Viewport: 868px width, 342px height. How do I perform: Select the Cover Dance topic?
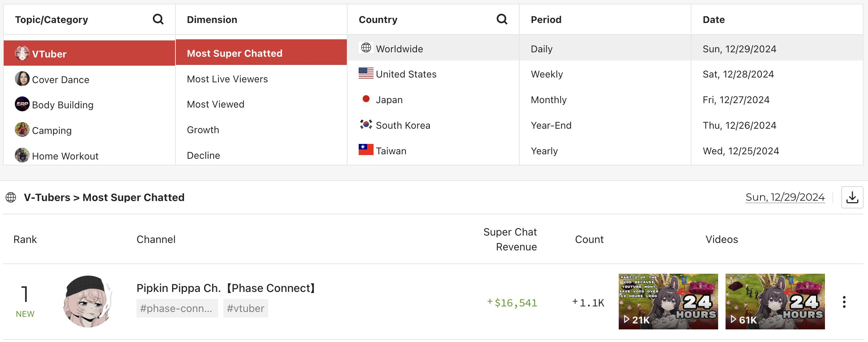(89, 79)
